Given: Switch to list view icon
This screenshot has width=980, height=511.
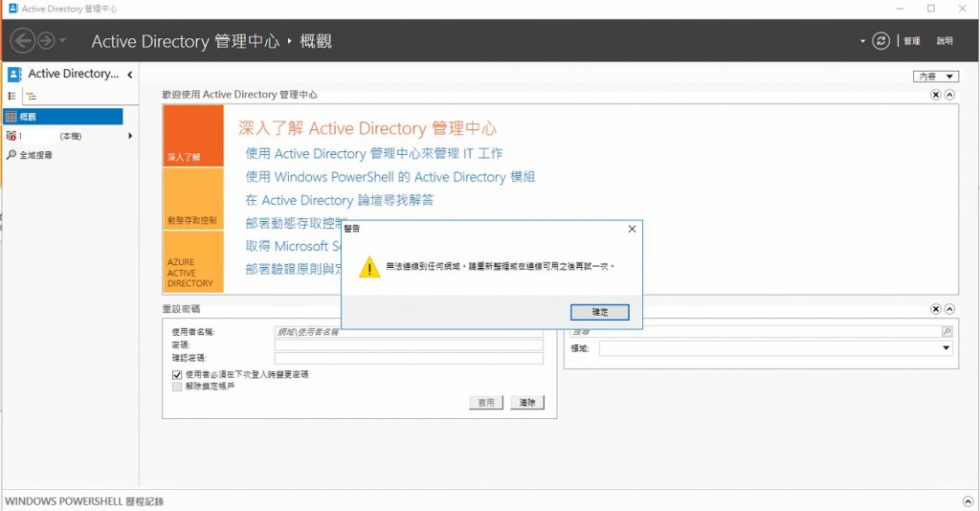Looking at the screenshot, I should click(x=11, y=97).
